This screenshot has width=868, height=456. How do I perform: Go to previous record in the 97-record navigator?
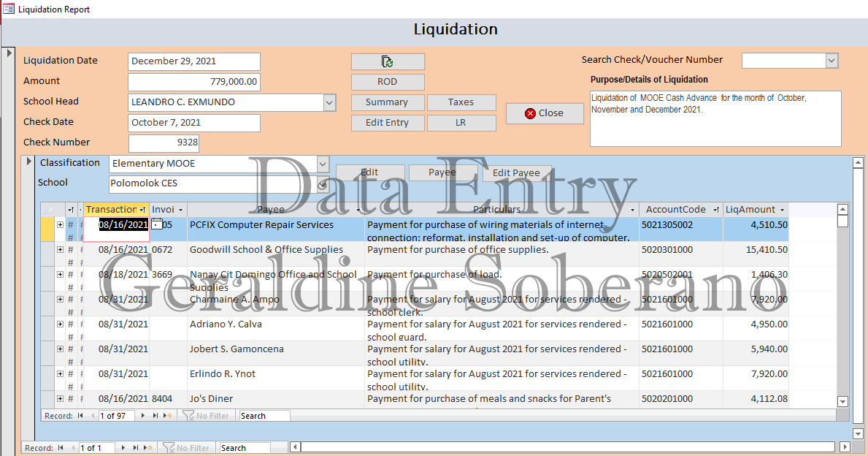tap(93, 416)
